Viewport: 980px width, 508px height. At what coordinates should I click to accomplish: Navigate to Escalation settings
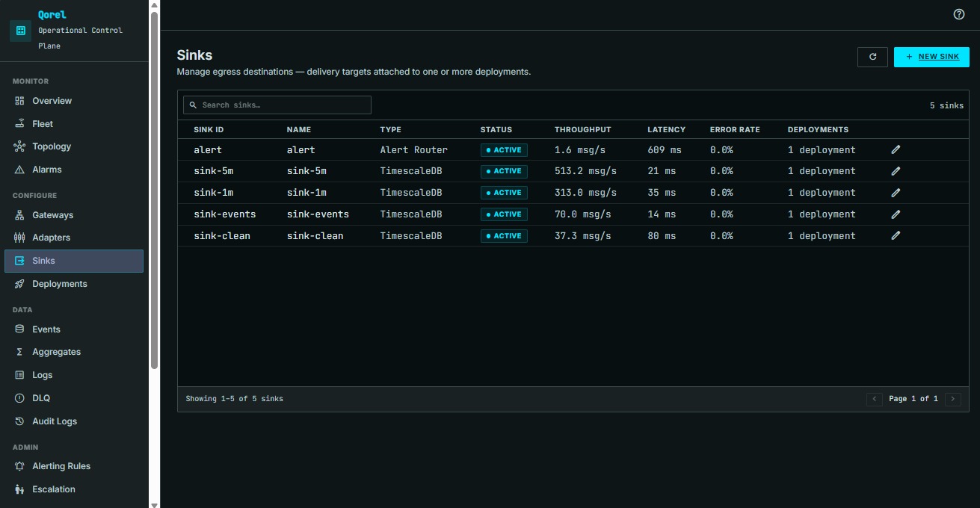point(74,489)
